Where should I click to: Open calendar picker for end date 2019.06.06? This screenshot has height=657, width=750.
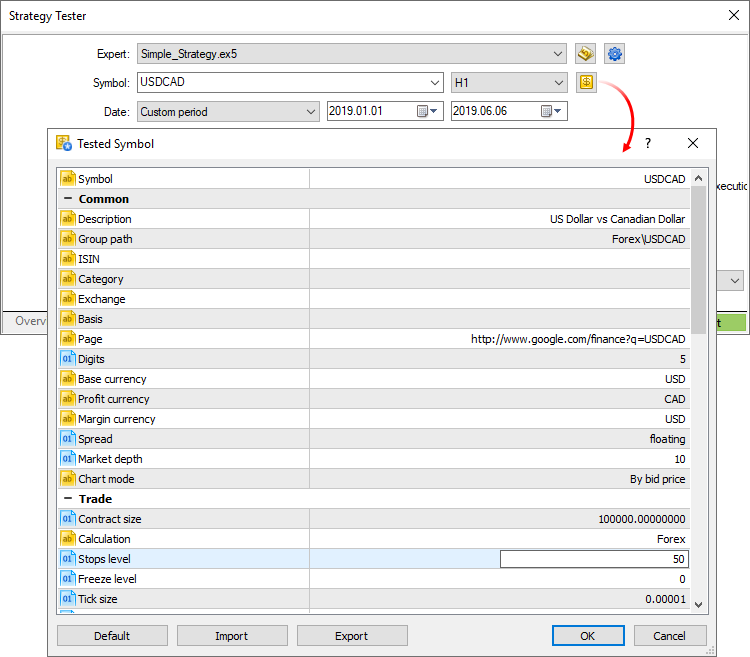[552, 112]
